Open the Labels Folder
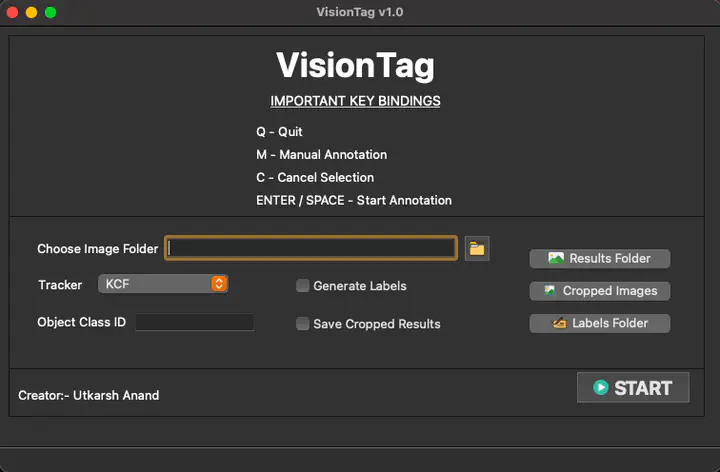This screenshot has height=472, width=720. coord(599,323)
